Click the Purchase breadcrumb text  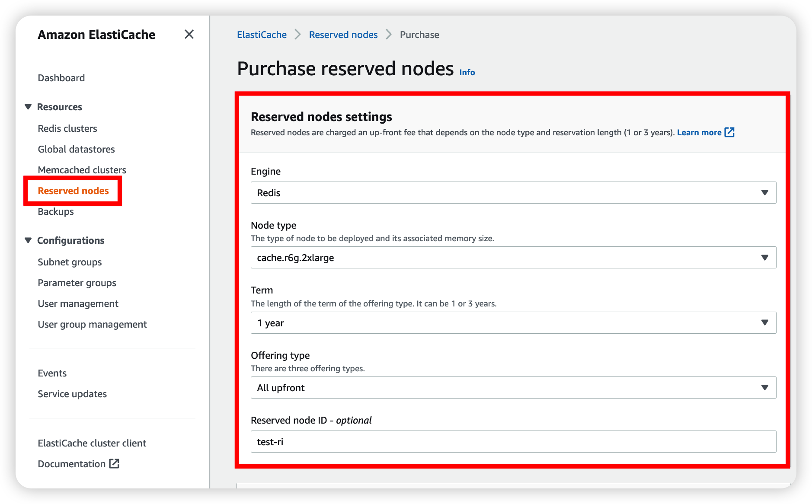tap(419, 35)
